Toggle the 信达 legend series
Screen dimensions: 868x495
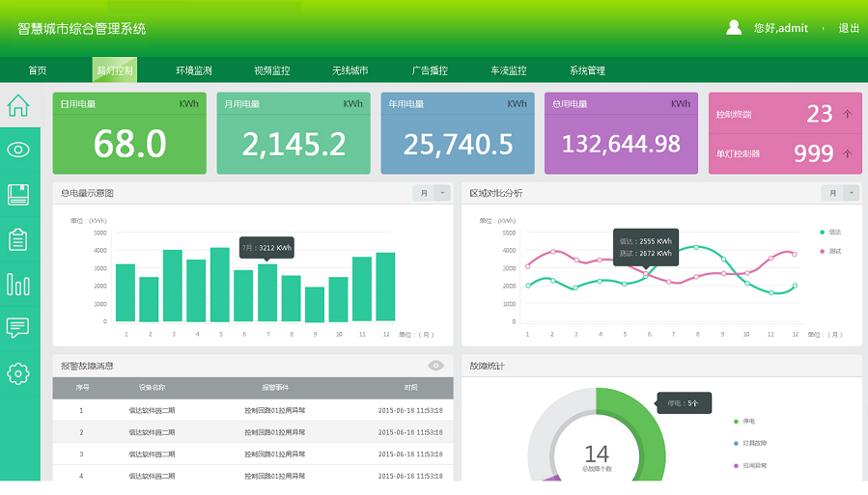pyautogui.click(x=830, y=233)
